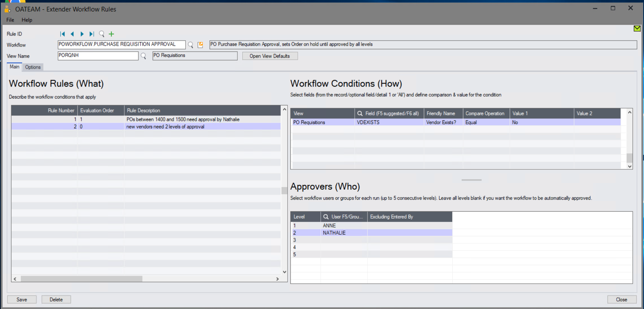
Task: Click Compare Operation column header
Action: coord(486,113)
